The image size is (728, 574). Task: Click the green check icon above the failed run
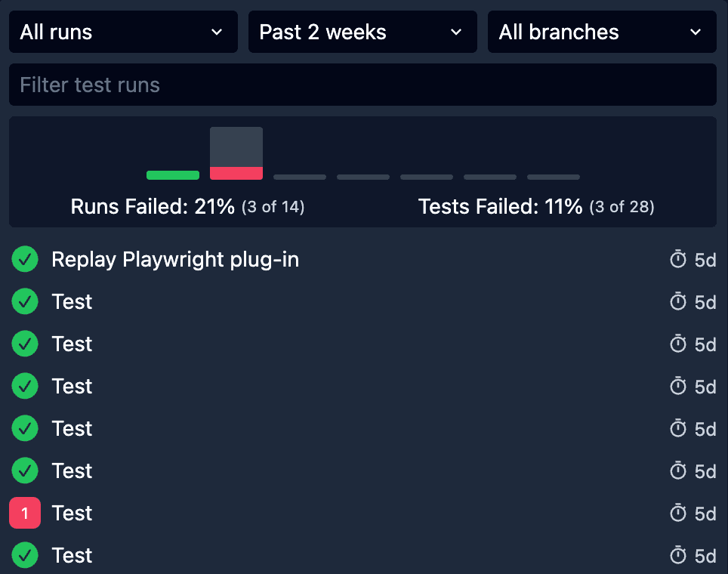coord(24,471)
